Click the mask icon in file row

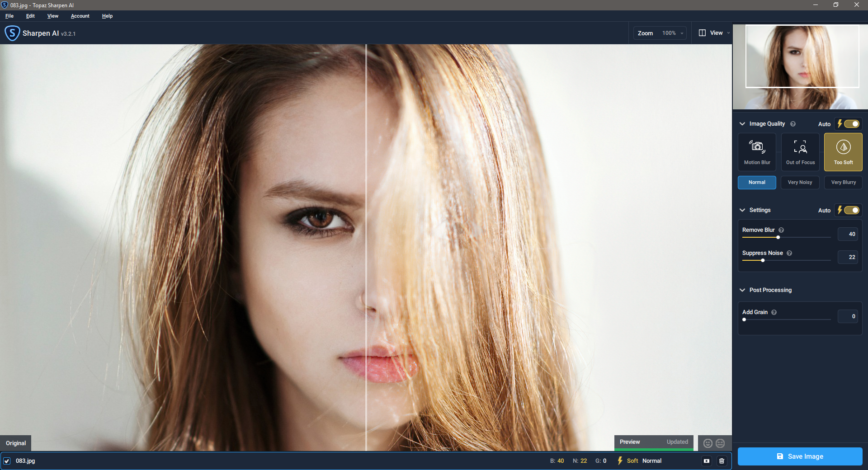707,461
